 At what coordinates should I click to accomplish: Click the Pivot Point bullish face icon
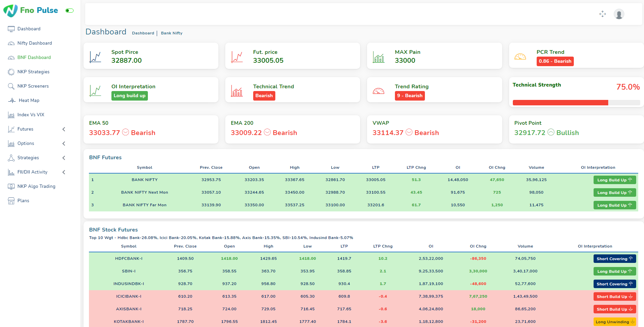point(551,132)
